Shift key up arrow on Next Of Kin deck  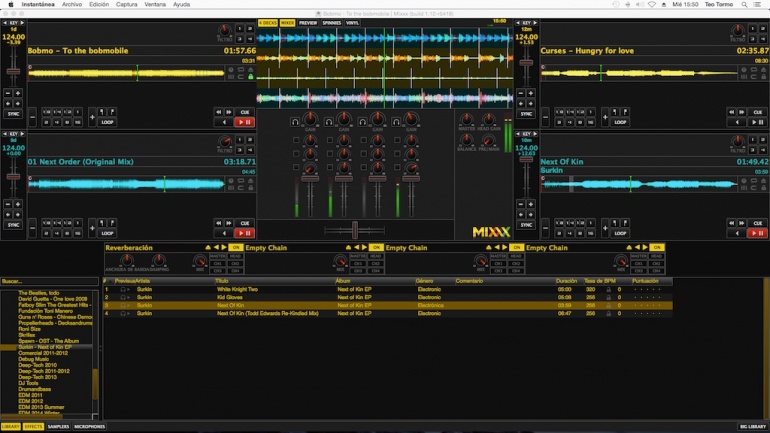[x=535, y=134]
